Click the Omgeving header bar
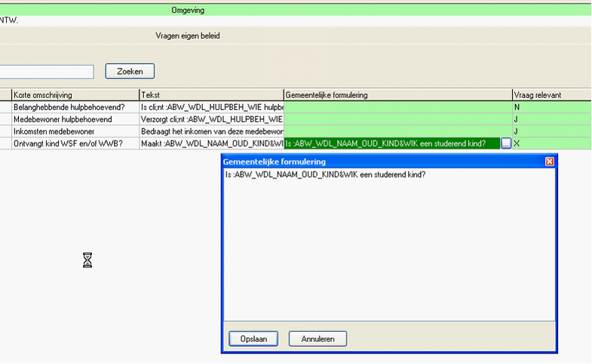This screenshot has width=592, height=364. pyautogui.click(x=296, y=11)
